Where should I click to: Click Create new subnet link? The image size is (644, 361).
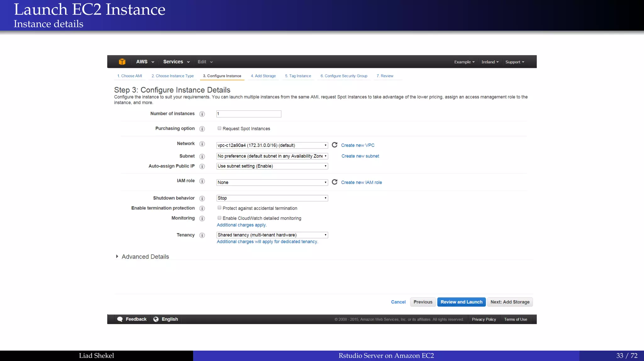(x=360, y=156)
